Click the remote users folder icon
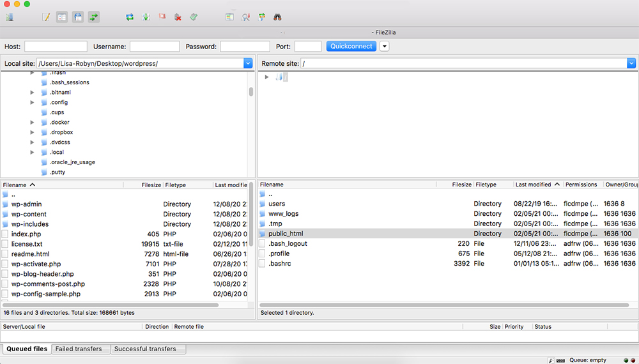Viewport: 639px width, 364px height. click(x=263, y=204)
